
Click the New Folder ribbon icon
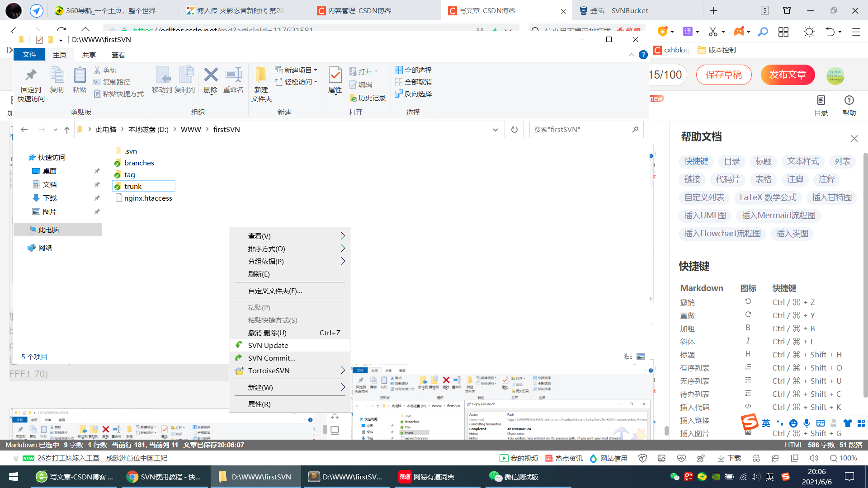(261, 75)
